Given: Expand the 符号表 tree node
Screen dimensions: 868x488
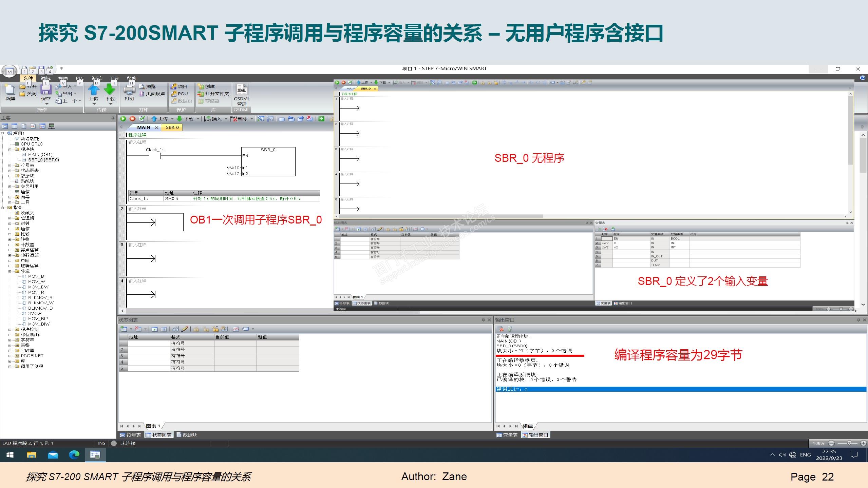Looking at the screenshot, I should coord(10,165).
